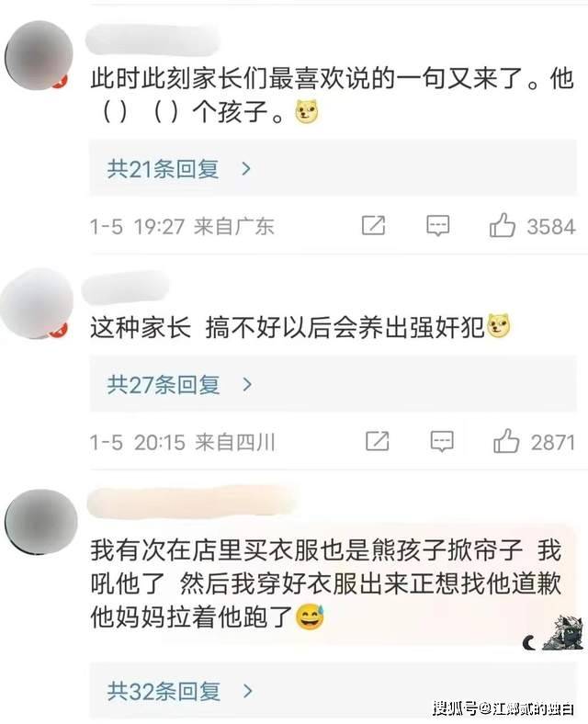588x724 pixels.
Task: Like the comment with 2871 likes
Action: point(506,441)
